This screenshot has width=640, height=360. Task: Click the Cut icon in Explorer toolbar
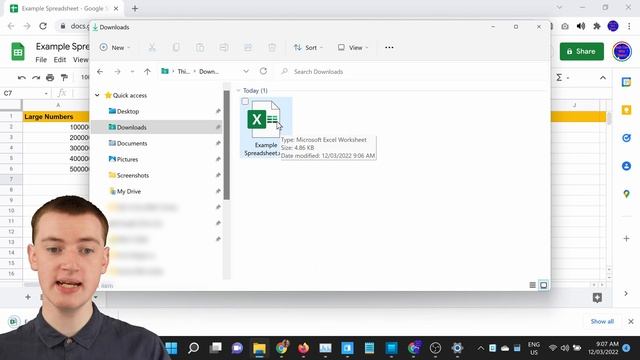(152, 47)
